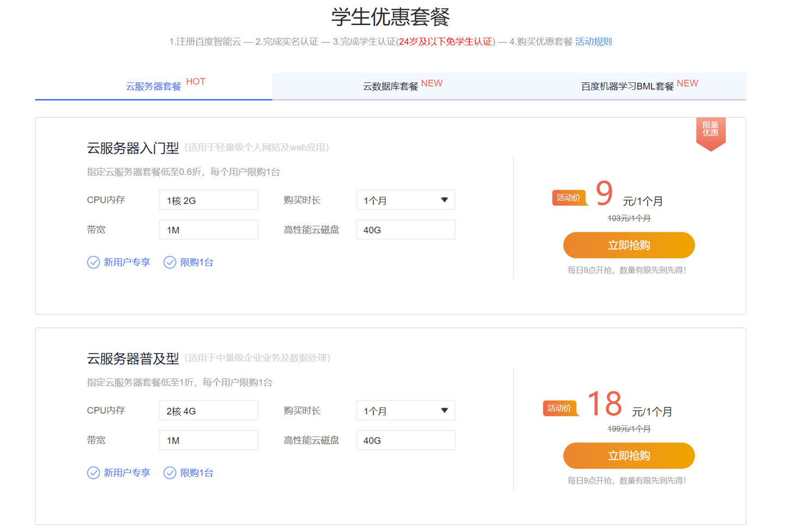Image resolution: width=785 pixels, height=532 pixels.
Task: Click red text 24岁及以下免学生认证
Action: pos(445,41)
